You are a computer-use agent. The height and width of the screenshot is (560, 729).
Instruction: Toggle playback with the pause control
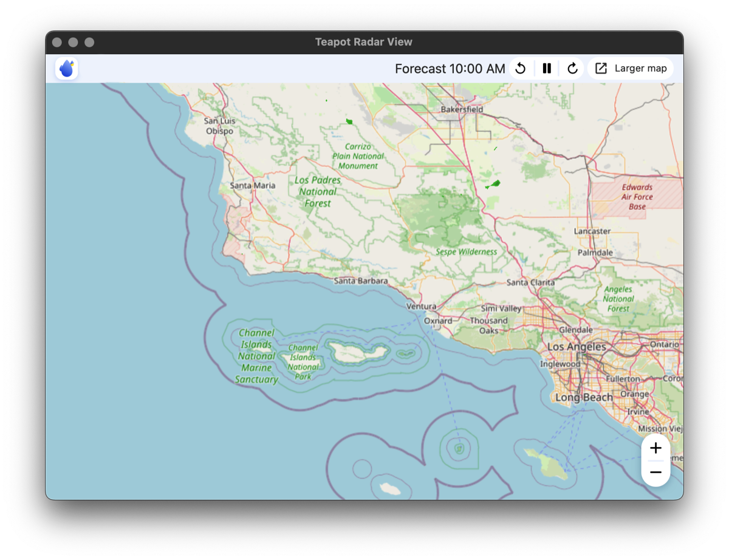(x=546, y=68)
